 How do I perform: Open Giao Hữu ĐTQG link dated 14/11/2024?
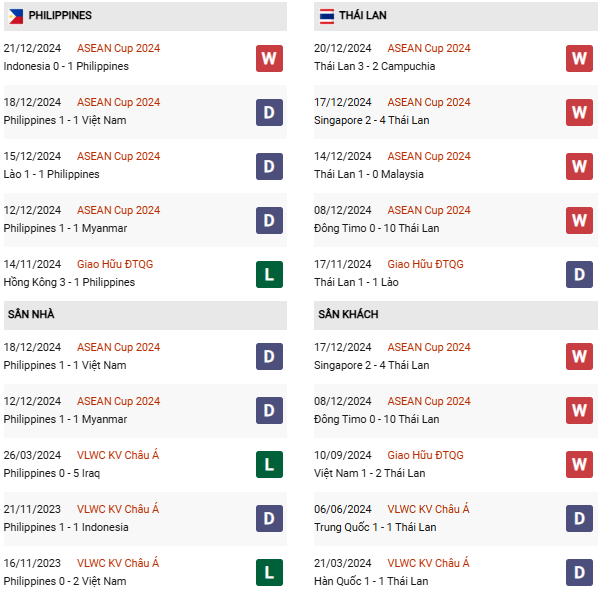(x=115, y=264)
